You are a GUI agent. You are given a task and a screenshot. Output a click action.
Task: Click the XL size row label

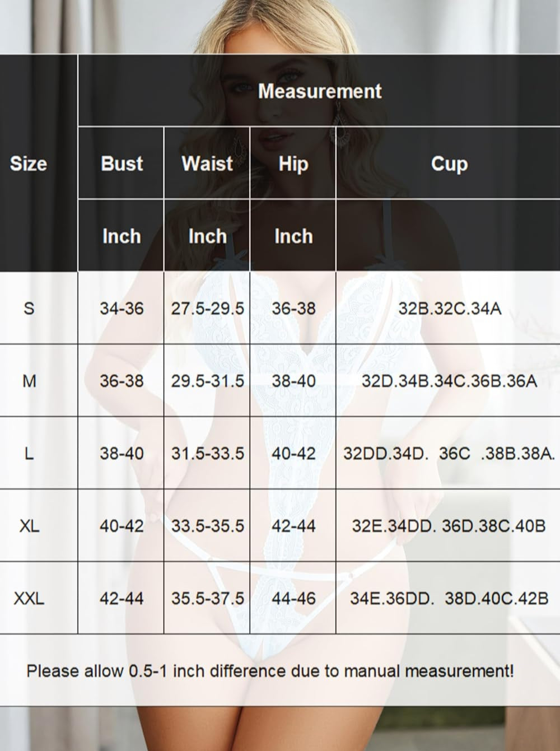(x=29, y=526)
